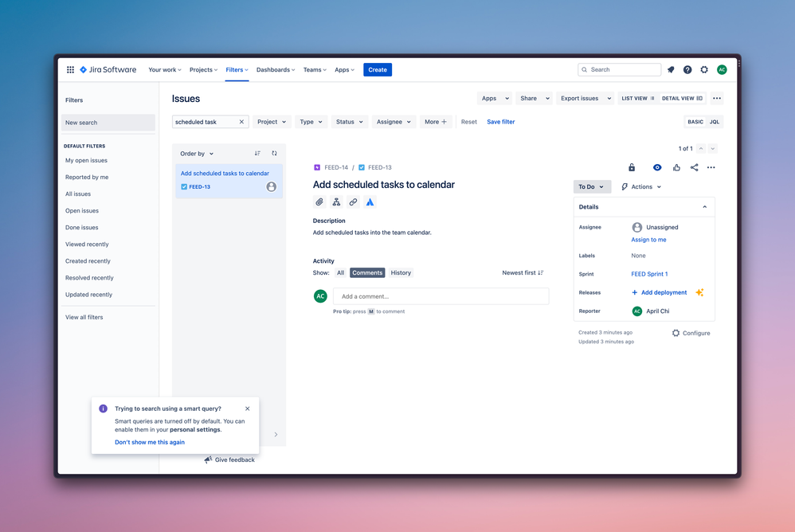Open the Filters menu
Screen dimensions: 795x532
click(x=237, y=70)
